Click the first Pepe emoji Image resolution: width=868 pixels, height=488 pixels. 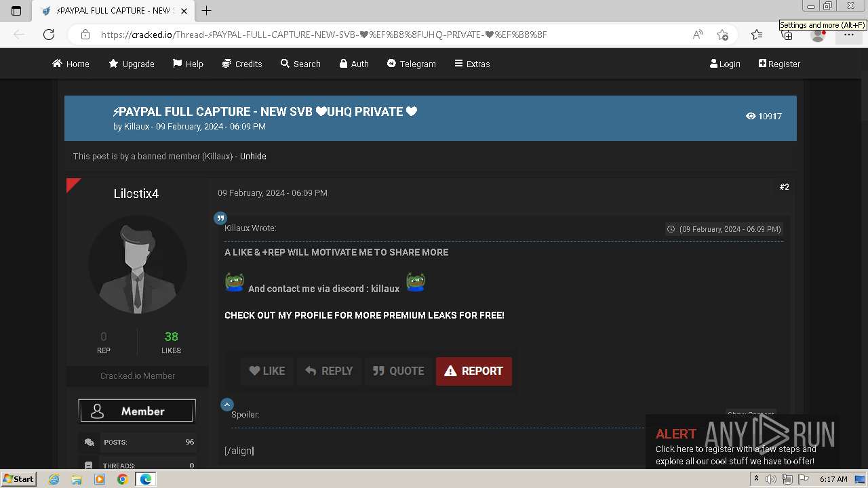[235, 282]
